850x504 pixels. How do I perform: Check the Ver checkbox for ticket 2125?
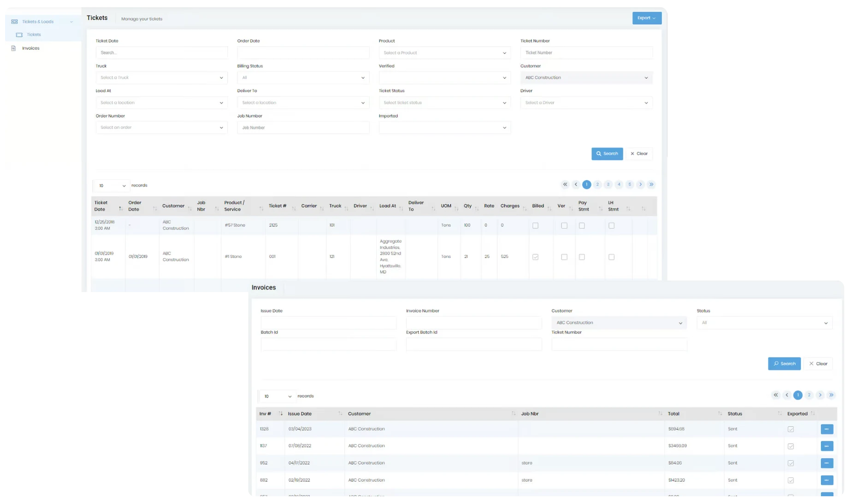click(x=564, y=225)
